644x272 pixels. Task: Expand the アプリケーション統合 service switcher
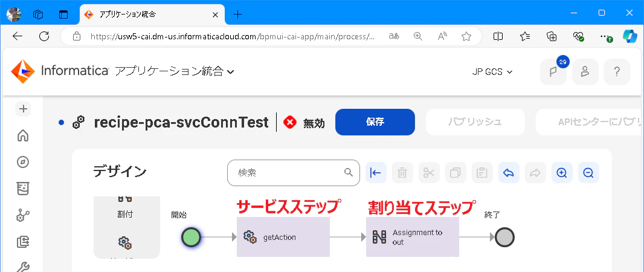175,71
